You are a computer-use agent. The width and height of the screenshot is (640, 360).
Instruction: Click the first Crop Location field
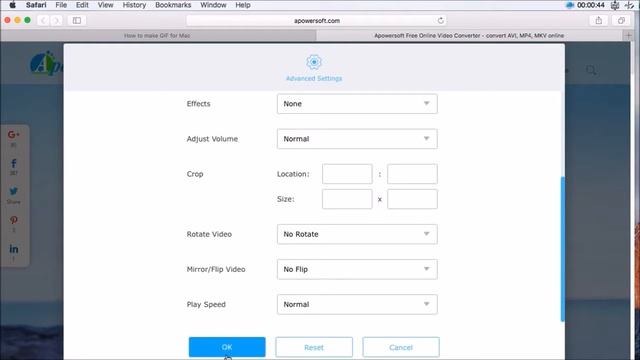(347, 174)
